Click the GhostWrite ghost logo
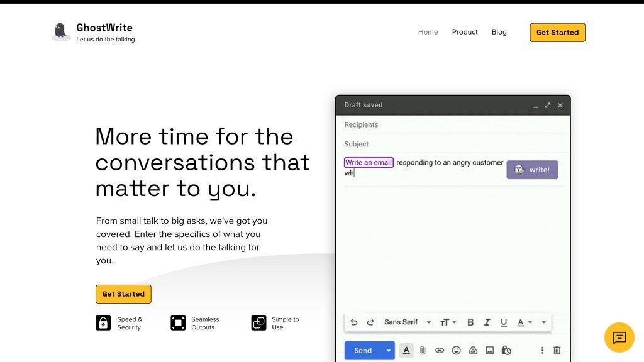The image size is (644, 362). [x=60, y=32]
